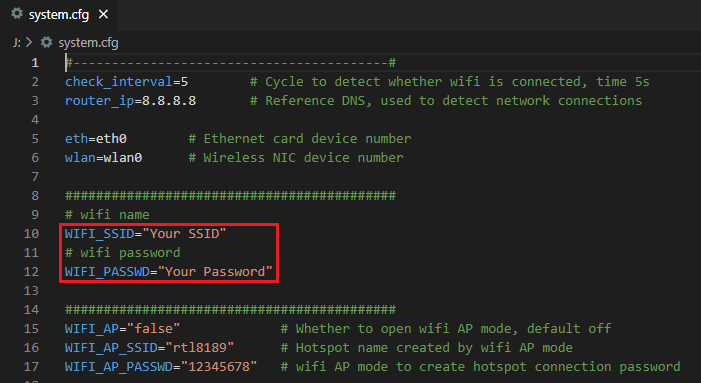
Task: Click the gear icon in breadcrumb path
Action: pyautogui.click(x=46, y=42)
